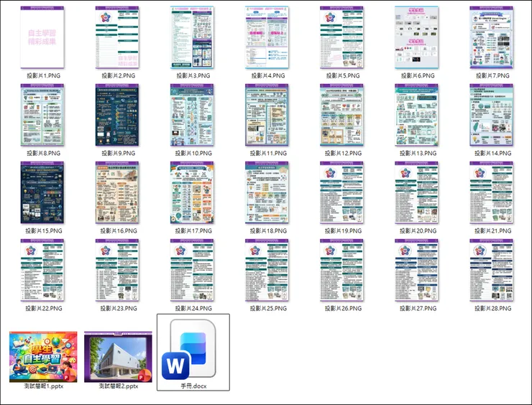532x405 pixels.
Task: Click the 投影片9.PNG filename label
Action: pyautogui.click(x=119, y=153)
